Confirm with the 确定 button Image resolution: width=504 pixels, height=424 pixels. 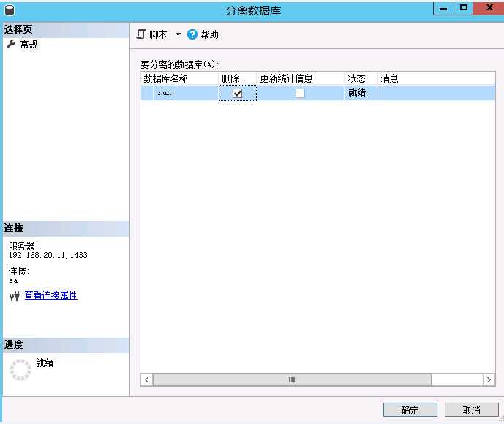point(410,410)
